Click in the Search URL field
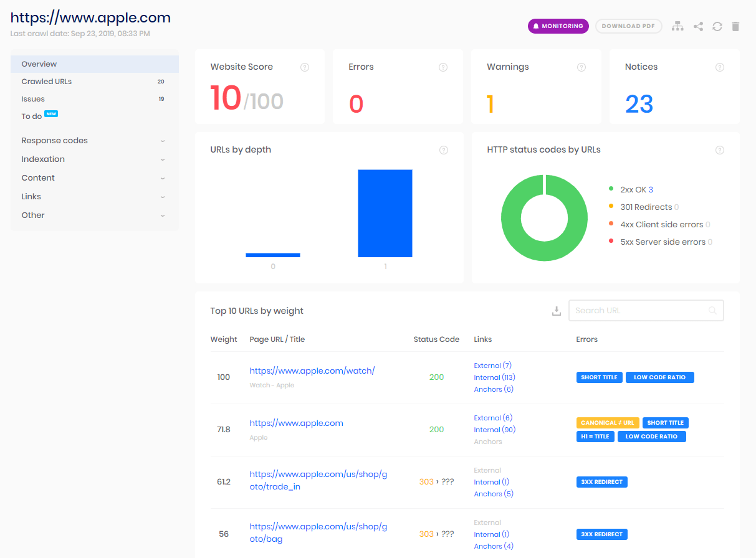The image size is (756, 558). pos(646,311)
